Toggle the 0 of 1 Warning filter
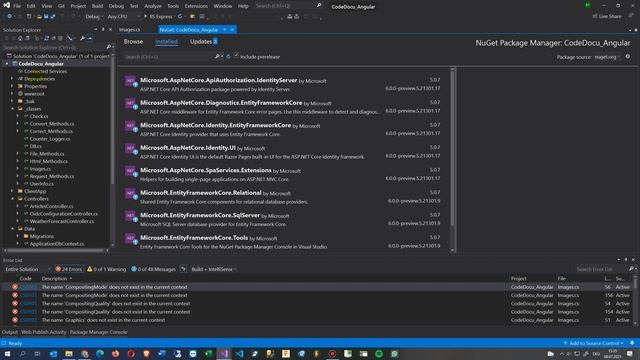The width and height of the screenshot is (640, 360). (x=107, y=269)
